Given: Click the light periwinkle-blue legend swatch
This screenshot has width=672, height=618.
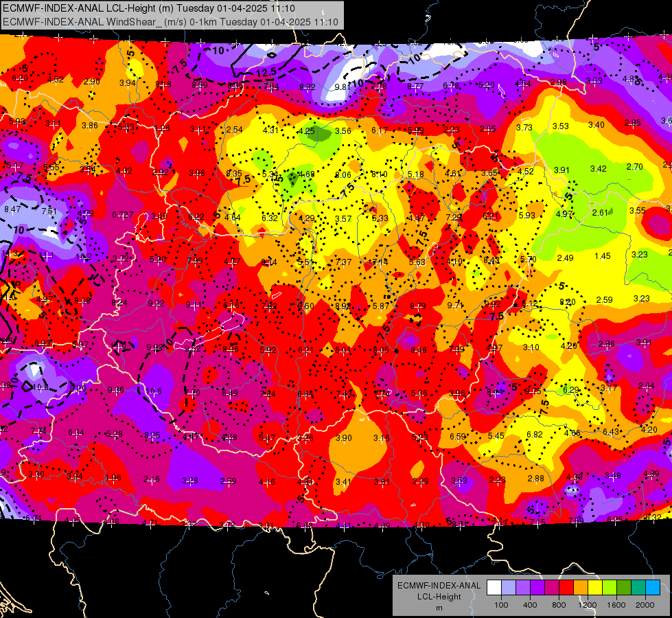Looking at the screenshot, I should (x=509, y=588).
